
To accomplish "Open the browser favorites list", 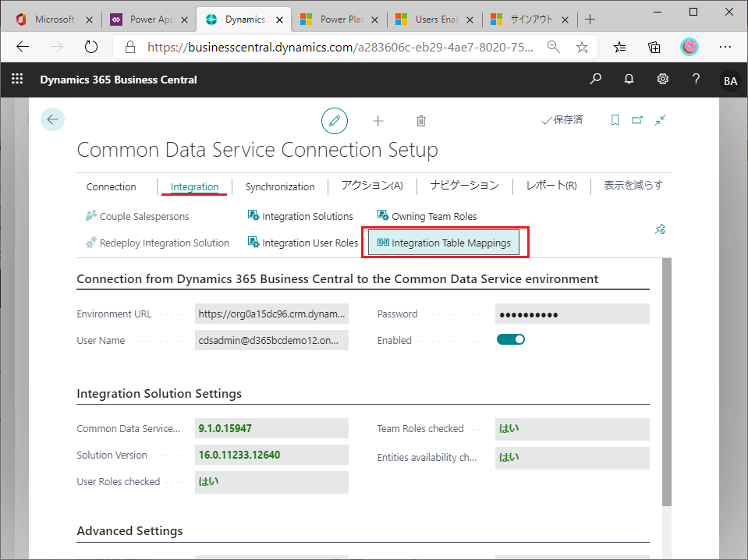I will point(619,47).
